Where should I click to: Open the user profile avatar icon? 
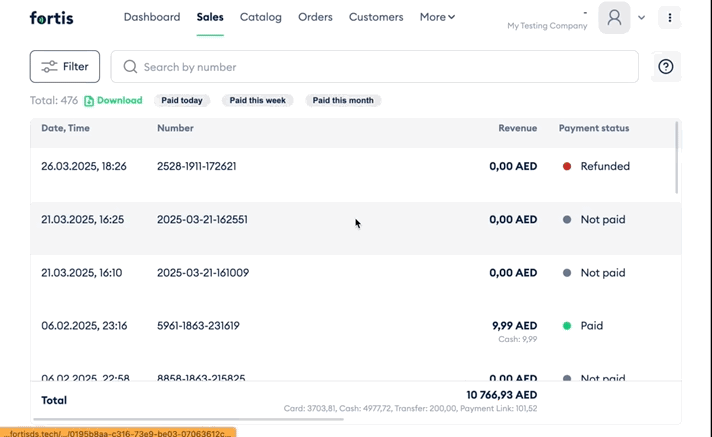(x=614, y=18)
